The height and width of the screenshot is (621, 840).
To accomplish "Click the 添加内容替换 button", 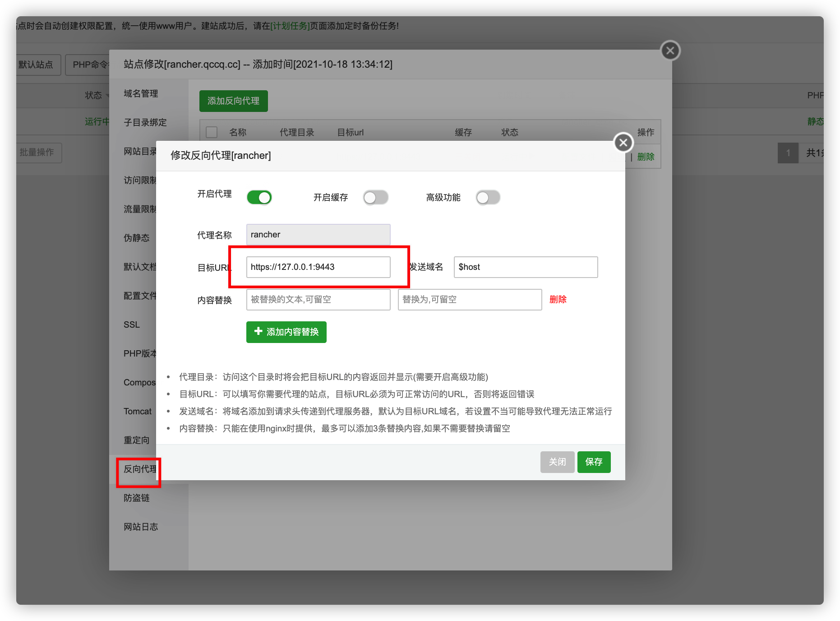I will (x=286, y=332).
